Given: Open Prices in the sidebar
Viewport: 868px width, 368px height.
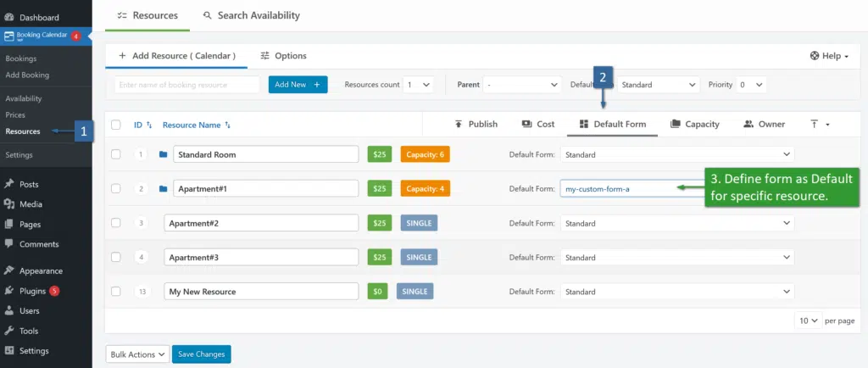Looking at the screenshot, I should (x=15, y=114).
